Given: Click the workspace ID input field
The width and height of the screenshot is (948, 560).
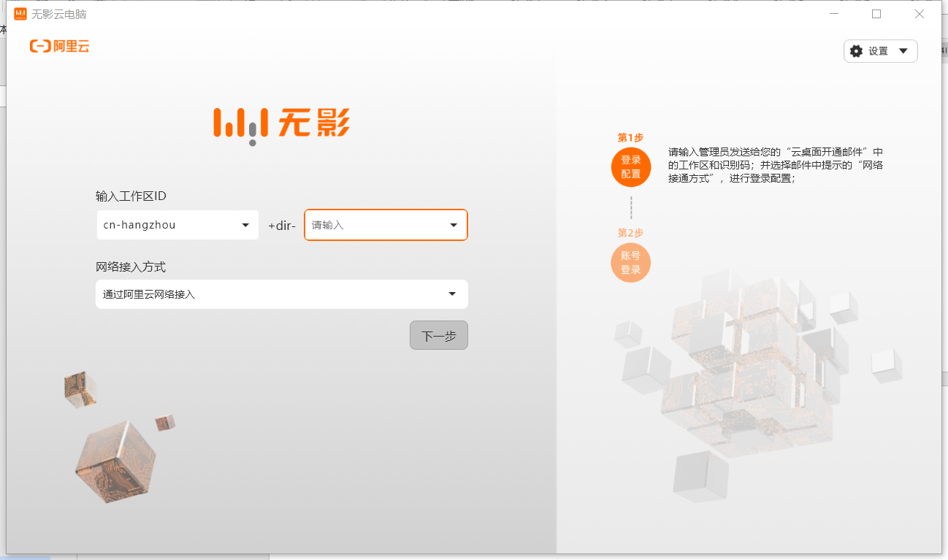Looking at the screenshot, I should coord(386,225).
